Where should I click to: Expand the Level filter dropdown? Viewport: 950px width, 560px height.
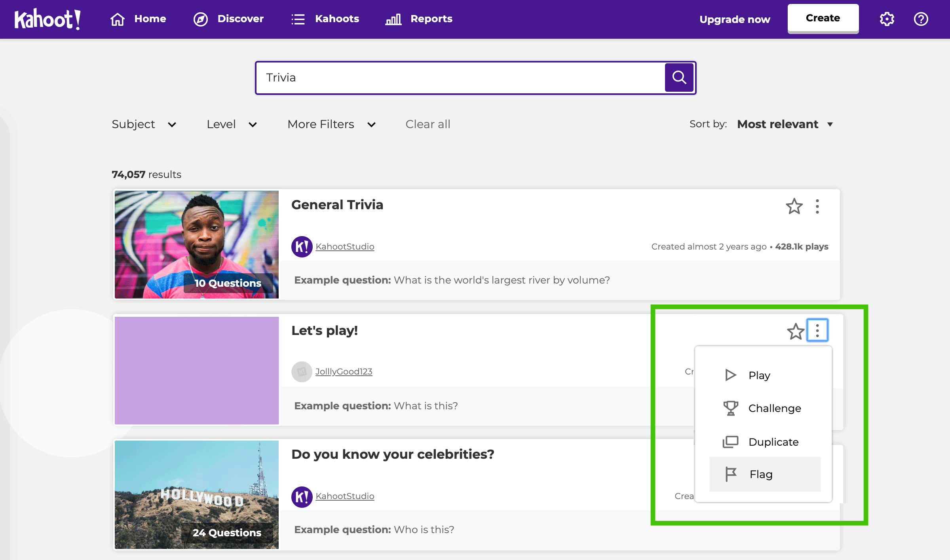coord(232,124)
